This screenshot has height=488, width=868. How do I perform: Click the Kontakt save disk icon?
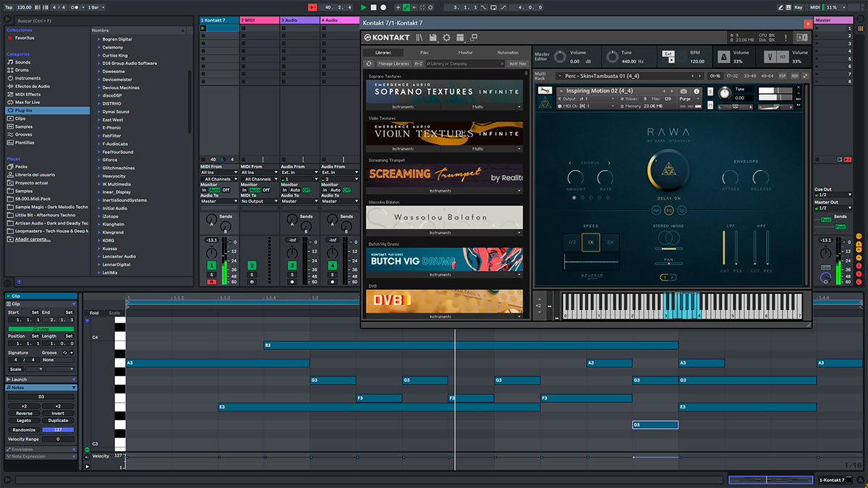tap(433, 38)
